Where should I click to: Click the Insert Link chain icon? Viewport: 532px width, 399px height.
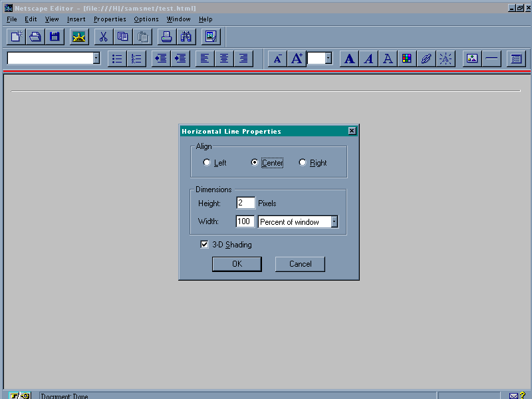point(426,59)
